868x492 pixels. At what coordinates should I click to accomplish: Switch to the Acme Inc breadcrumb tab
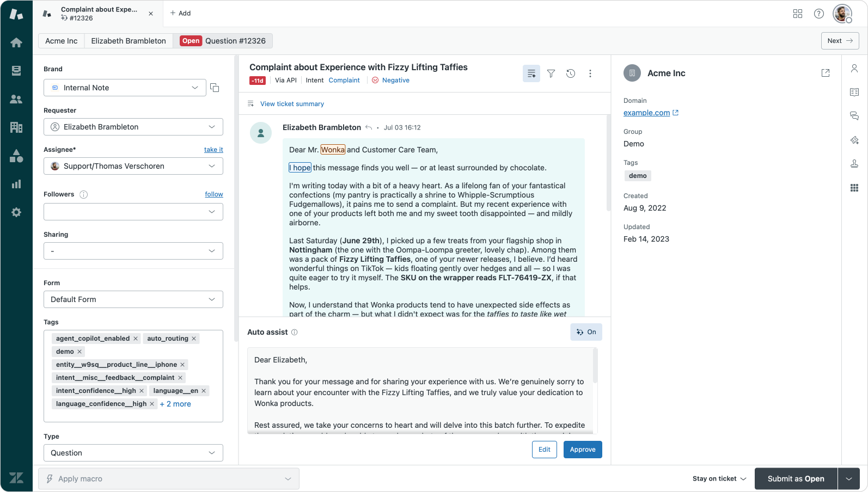point(62,41)
